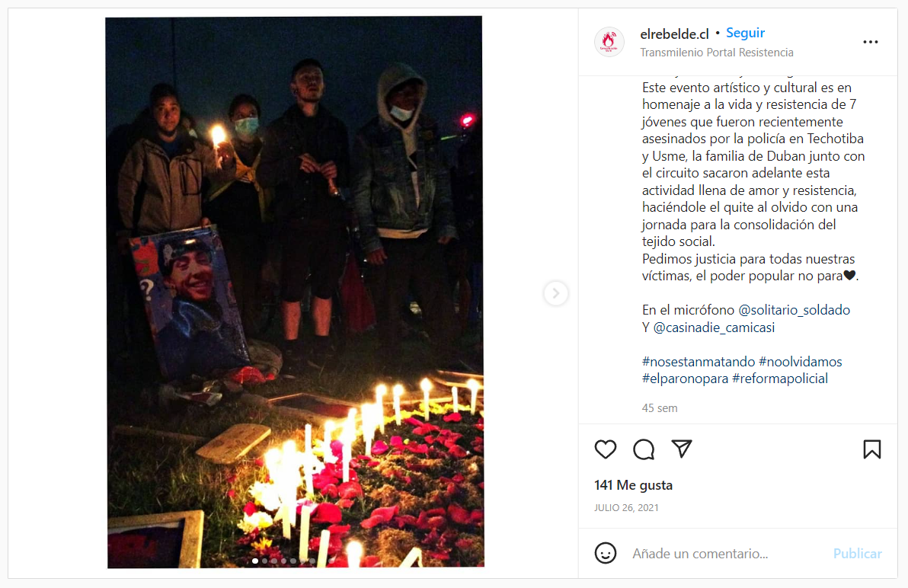908x588 pixels.
Task: Save post using the bookmark icon
Action: 871,449
